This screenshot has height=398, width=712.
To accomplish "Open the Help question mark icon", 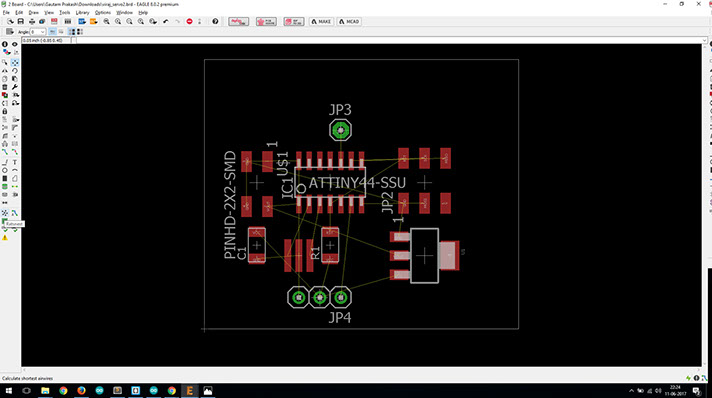I will click(215, 21).
